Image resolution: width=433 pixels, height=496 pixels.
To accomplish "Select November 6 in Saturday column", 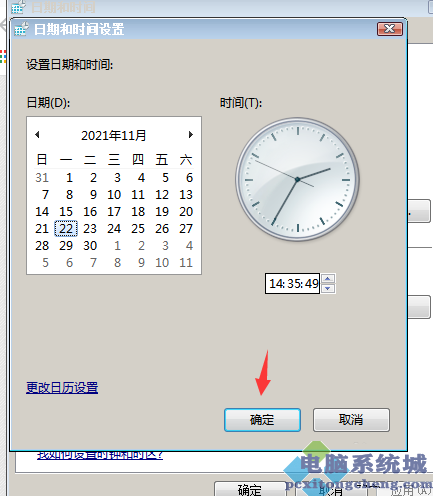I will click(189, 178).
